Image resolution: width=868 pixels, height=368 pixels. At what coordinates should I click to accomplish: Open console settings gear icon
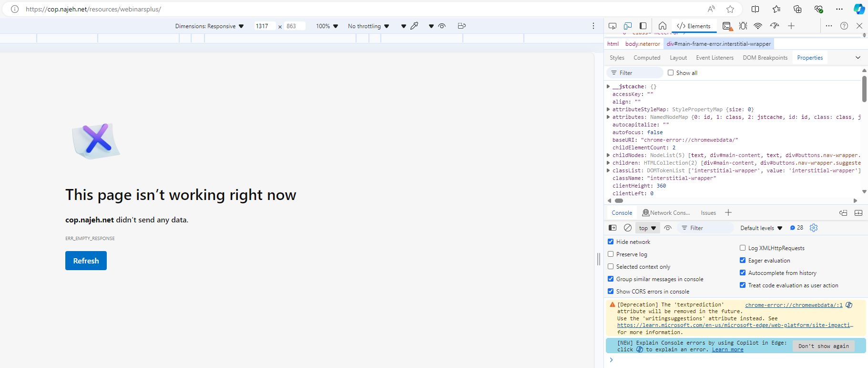pos(814,228)
